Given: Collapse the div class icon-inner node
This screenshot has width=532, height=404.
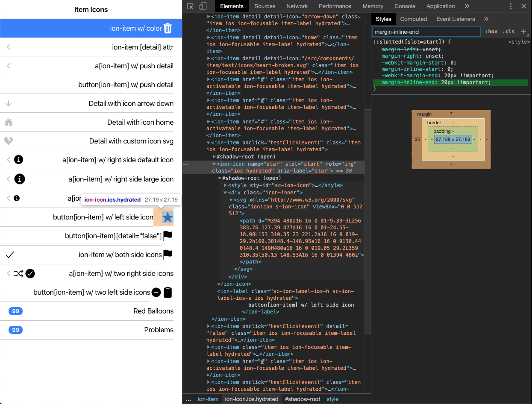Looking at the screenshot, I should point(225,193).
